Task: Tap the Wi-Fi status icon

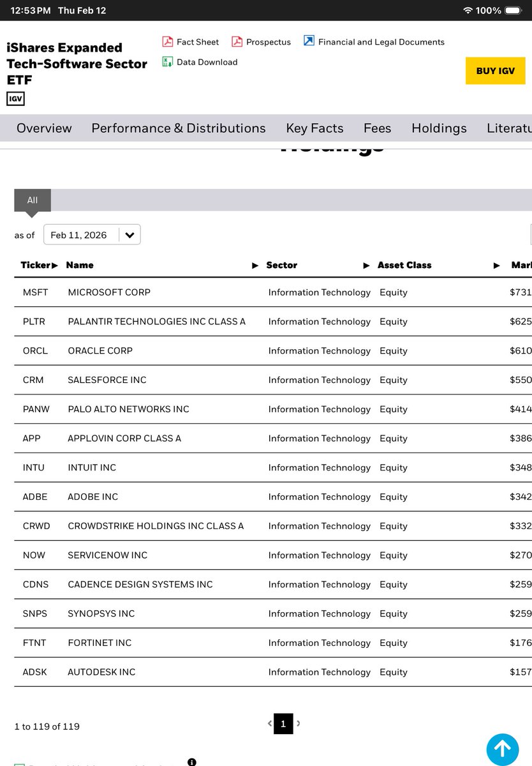Action: click(x=468, y=11)
